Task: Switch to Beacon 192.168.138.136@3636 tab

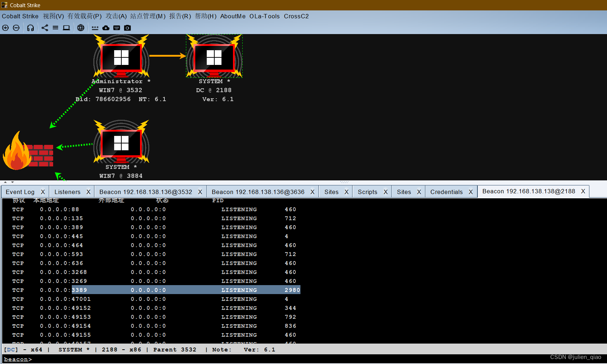Action: point(258,192)
